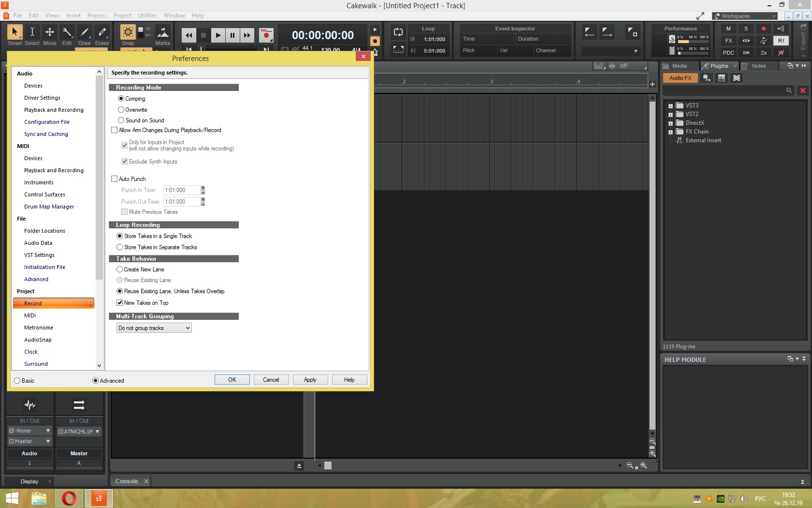Open Metronome settings in the category list

(39, 328)
